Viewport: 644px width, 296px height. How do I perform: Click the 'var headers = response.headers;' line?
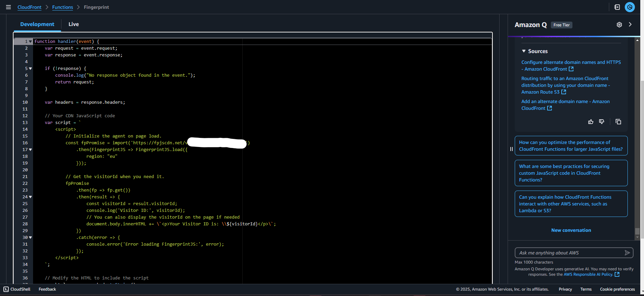[x=85, y=102]
